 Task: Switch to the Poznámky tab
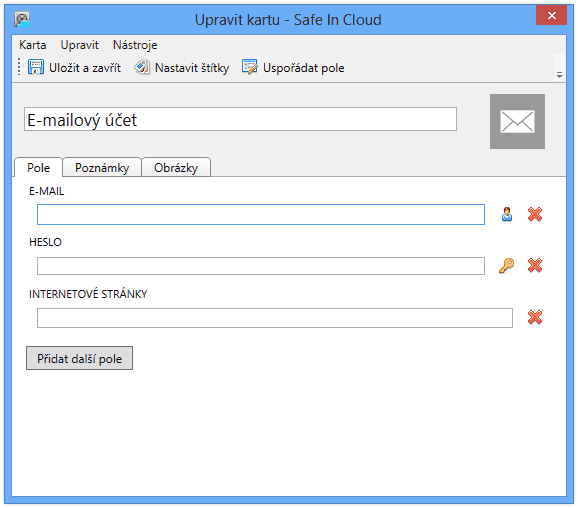(x=102, y=168)
